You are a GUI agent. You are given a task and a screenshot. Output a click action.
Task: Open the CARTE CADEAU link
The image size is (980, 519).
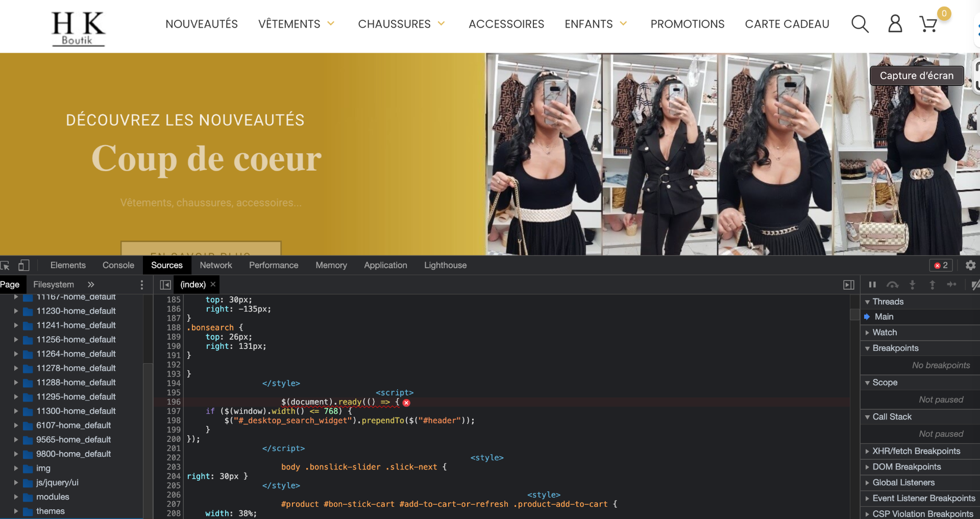tap(787, 24)
